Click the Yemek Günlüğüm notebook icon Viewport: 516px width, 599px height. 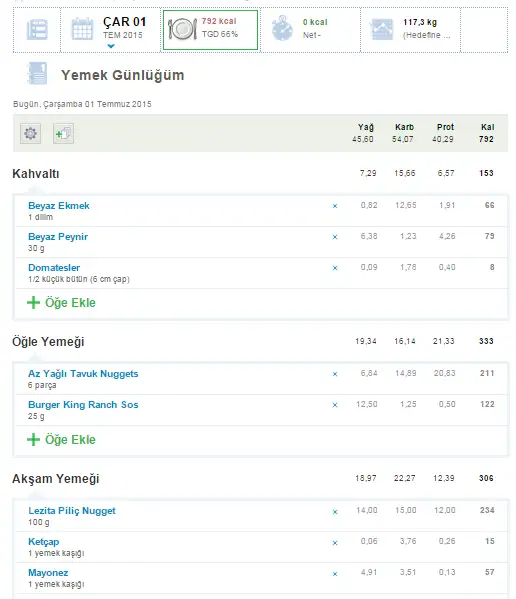tap(37, 73)
